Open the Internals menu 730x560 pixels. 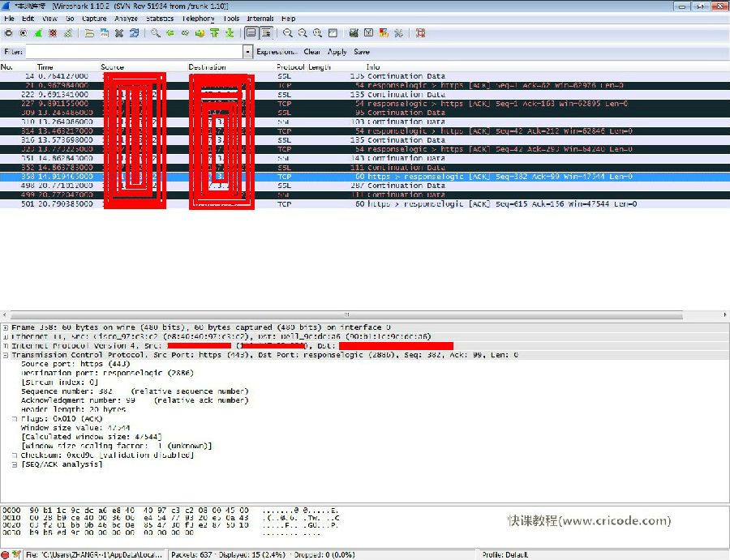pos(260,19)
